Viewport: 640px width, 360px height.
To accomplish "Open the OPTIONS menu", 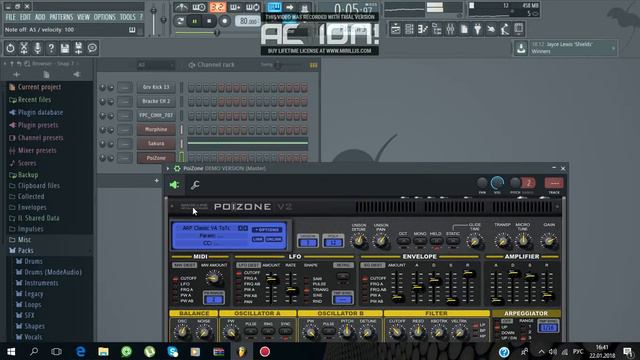I will (105, 17).
